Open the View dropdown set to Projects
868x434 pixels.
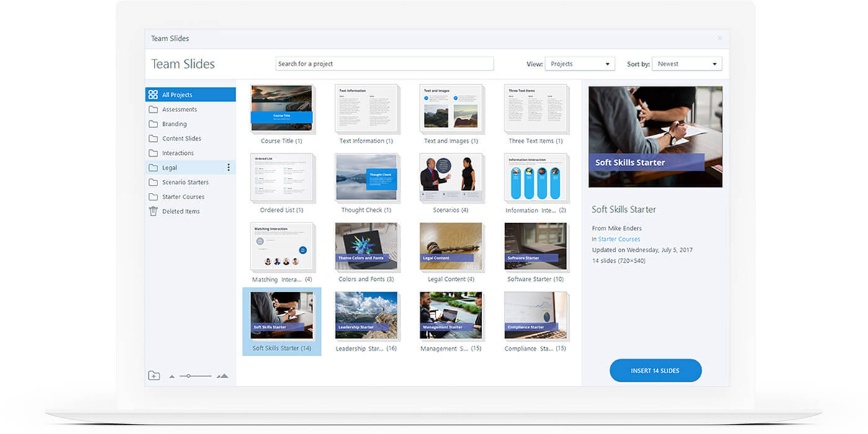[579, 64]
